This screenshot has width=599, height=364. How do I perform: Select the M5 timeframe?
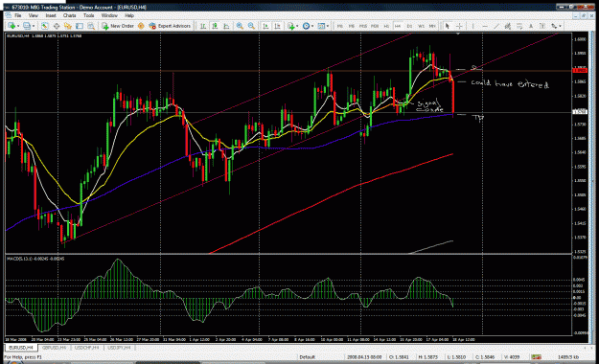[352, 26]
